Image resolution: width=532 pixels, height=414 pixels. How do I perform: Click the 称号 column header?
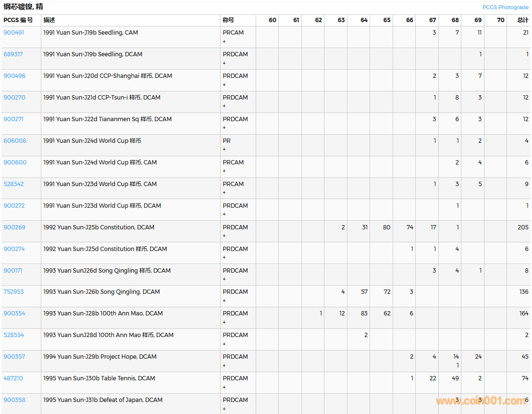[x=228, y=20]
